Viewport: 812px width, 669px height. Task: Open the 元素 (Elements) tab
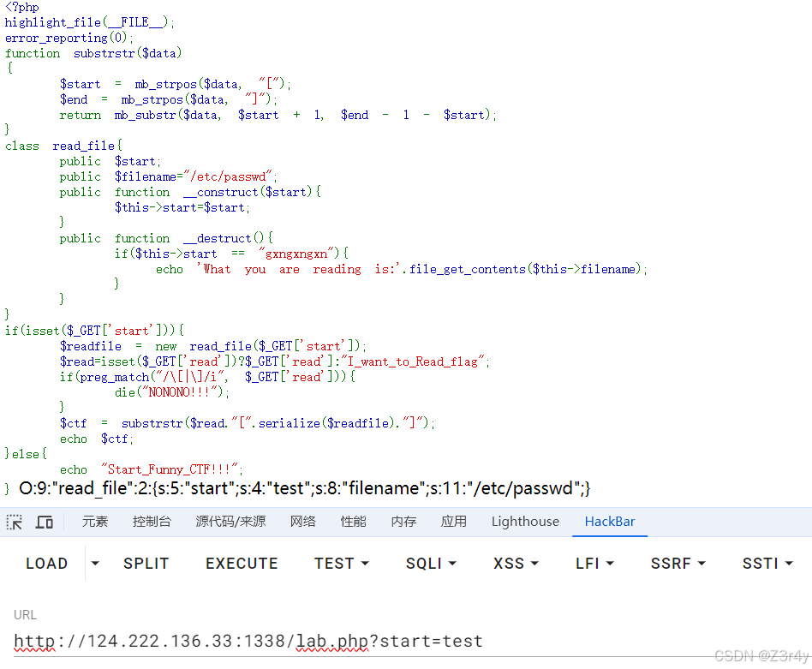click(95, 522)
